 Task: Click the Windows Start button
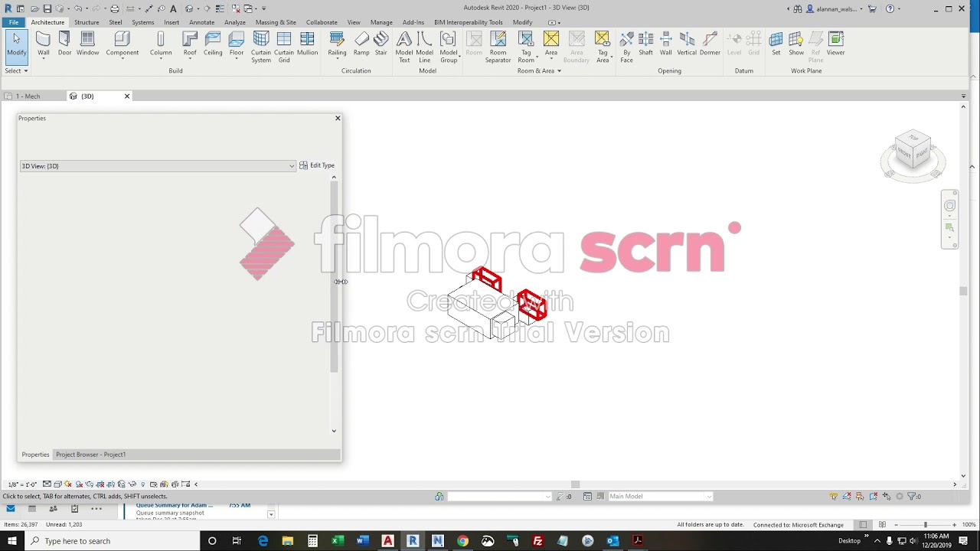pos(11,541)
